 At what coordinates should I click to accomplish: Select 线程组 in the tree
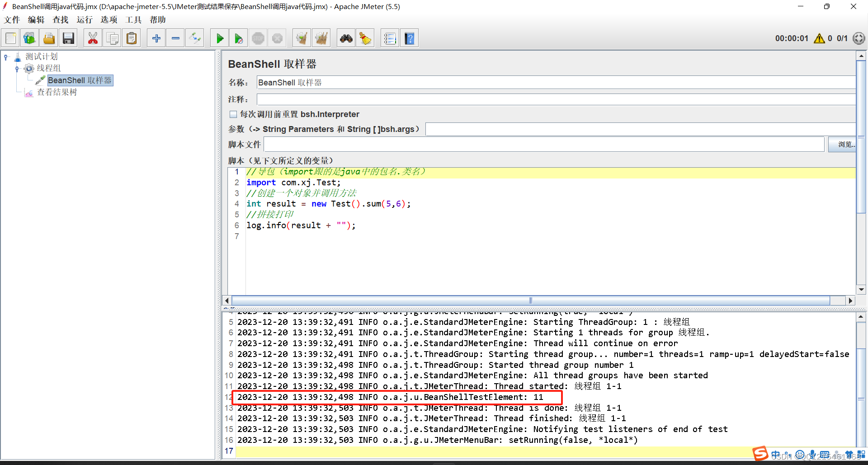[48, 68]
